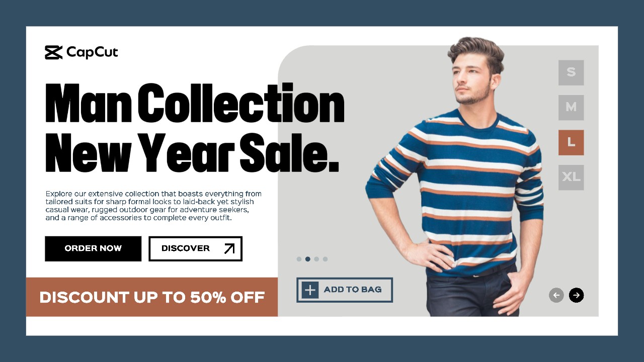Go to next slide with right arrow
This screenshot has height=362, width=644.
(576, 295)
